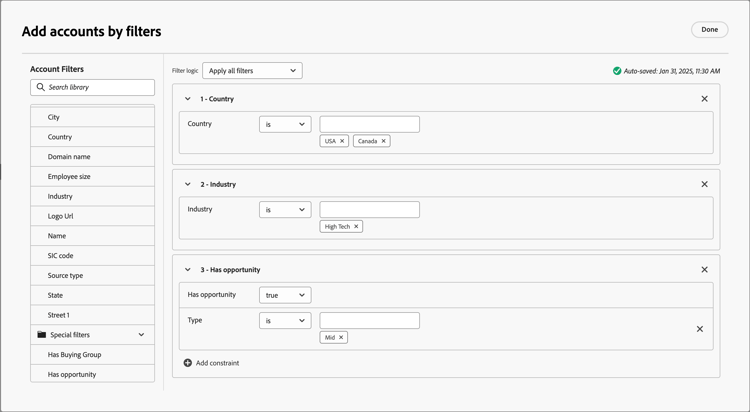Collapse the Has opportunity filter section

pyautogui.click(x=188, y=270)
